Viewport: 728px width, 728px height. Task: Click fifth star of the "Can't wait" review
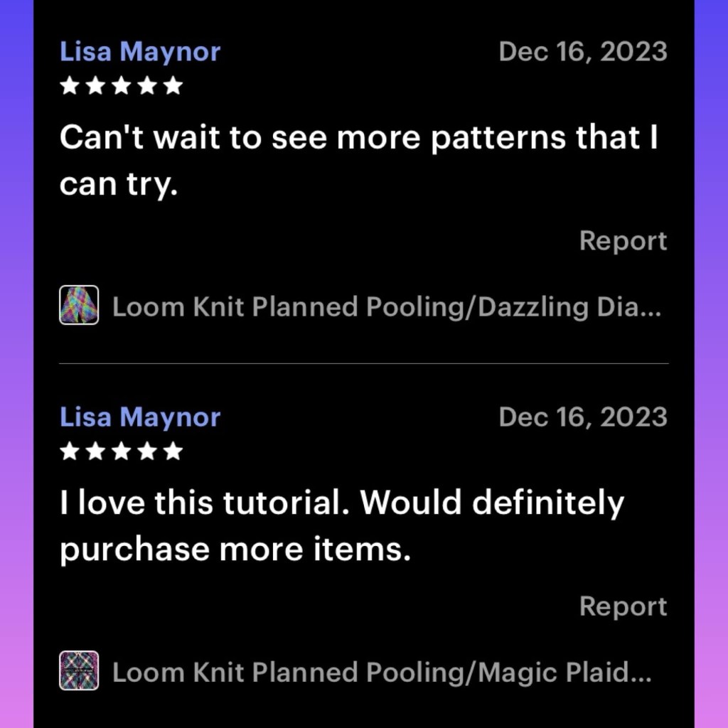[x=173, y=86]
